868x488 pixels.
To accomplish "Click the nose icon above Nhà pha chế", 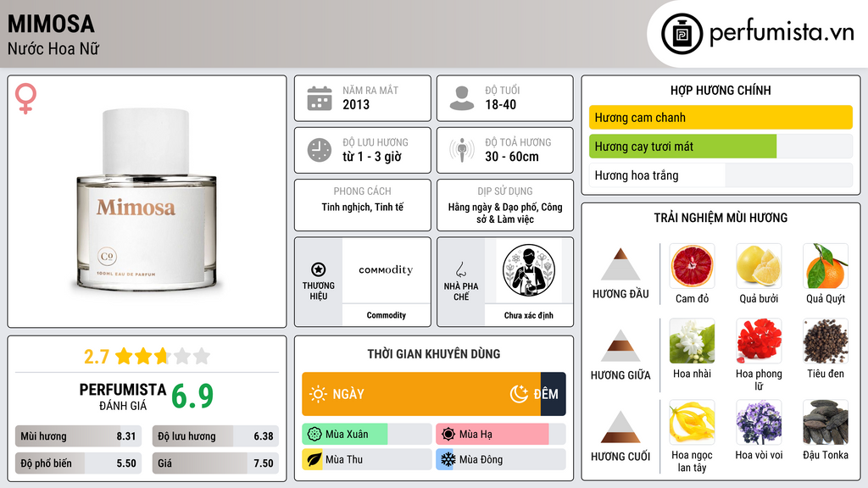I will pos(460,269).
